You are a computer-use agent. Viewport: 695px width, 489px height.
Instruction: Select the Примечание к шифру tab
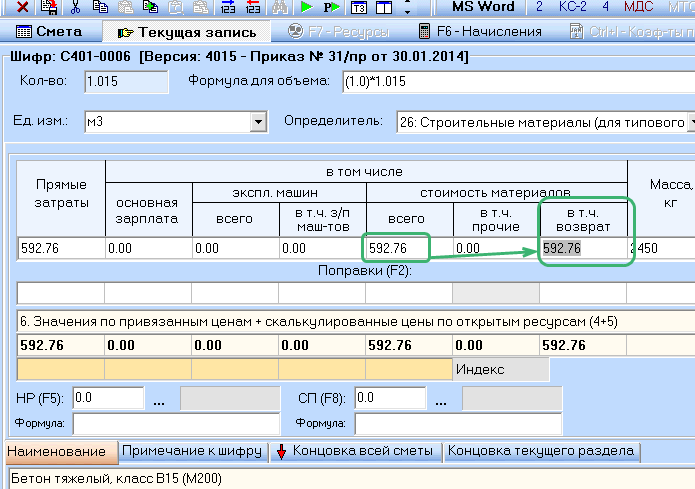[192, 451]
